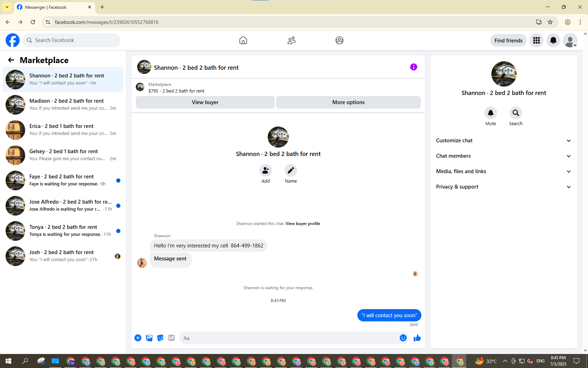Open Erica 2 bed 1 bath conversation
The image size is (588, 368).
(63, 130)
